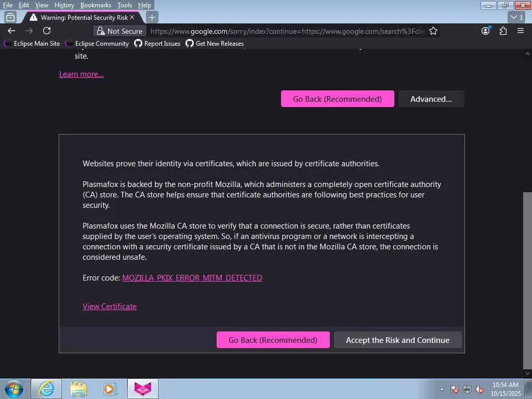
Task: Restore down the browser window
Action: point(506,5)
